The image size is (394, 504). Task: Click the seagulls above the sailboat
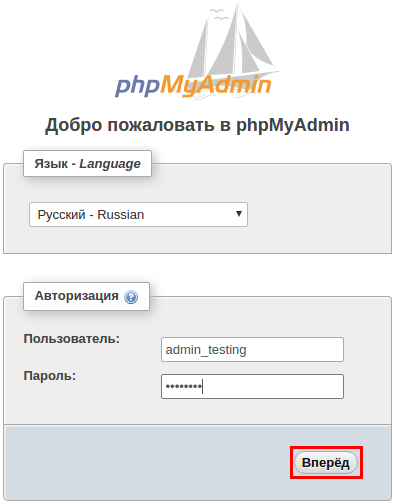218,14
